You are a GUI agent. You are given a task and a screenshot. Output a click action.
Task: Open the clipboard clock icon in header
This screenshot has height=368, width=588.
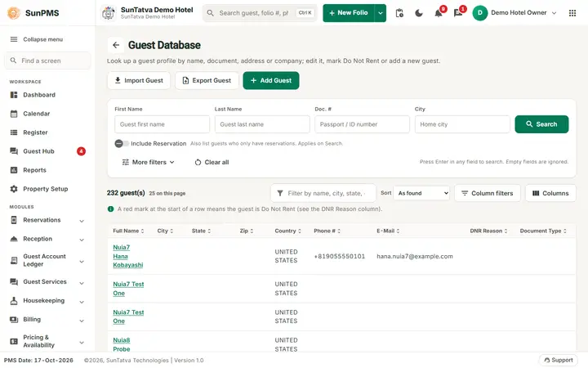point(399,13)
